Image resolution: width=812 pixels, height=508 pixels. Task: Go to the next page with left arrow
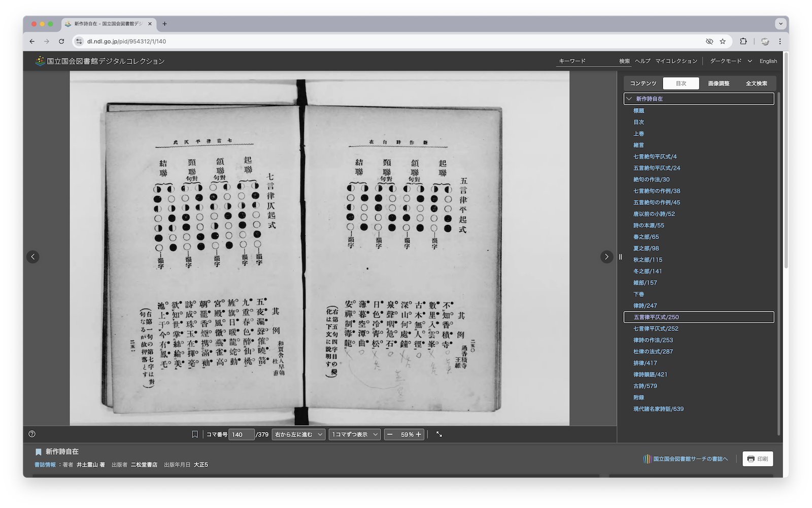click(x=33, y=257)
